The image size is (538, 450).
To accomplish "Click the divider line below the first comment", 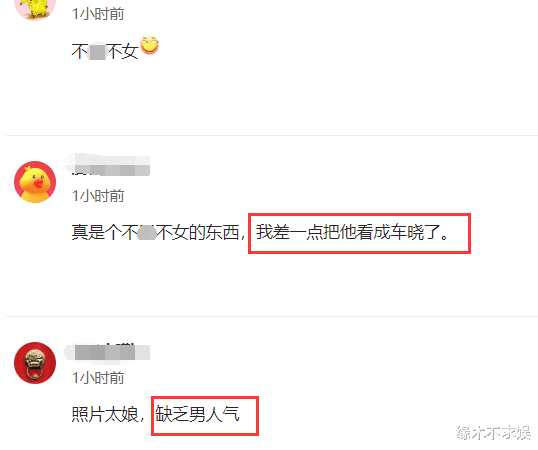I will coord(272,135).
